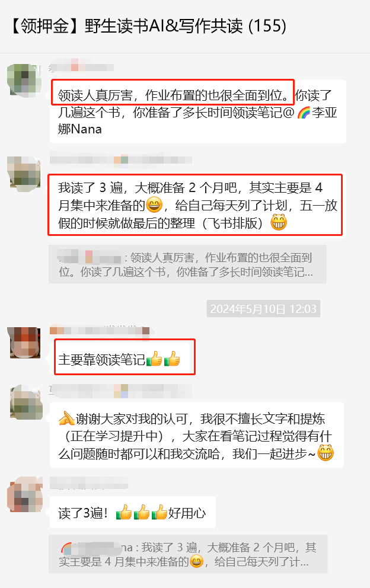Jump to quoted reply beginning 我读了 3 遍
Image resolution: width=370 pixels, height=588 pixels.
coord(188,554)
